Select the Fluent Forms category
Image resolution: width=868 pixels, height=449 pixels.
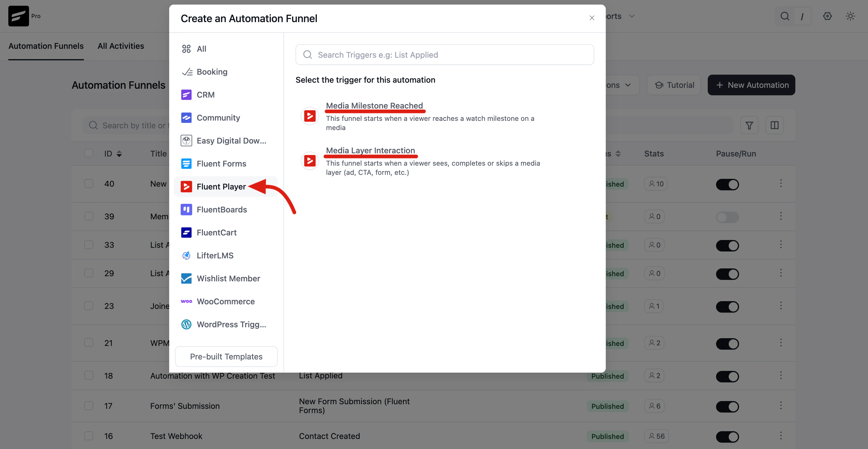pyautogui.click(x=225, y=164)
